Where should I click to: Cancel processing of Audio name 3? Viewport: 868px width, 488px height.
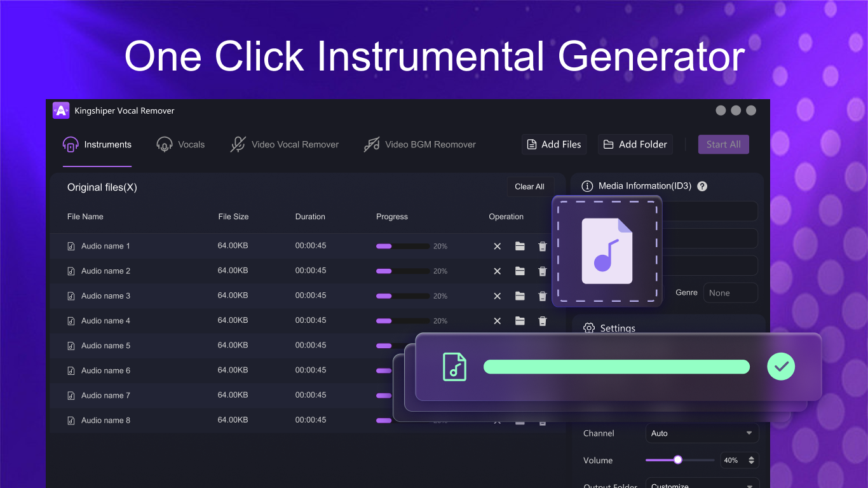tap(498, 295)
